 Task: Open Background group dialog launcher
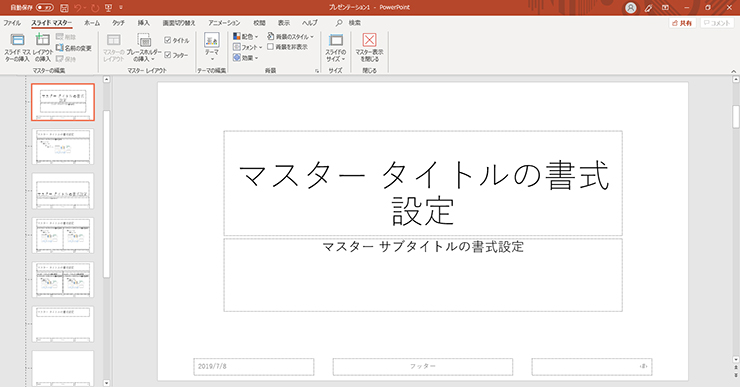(x=317, y=71)
